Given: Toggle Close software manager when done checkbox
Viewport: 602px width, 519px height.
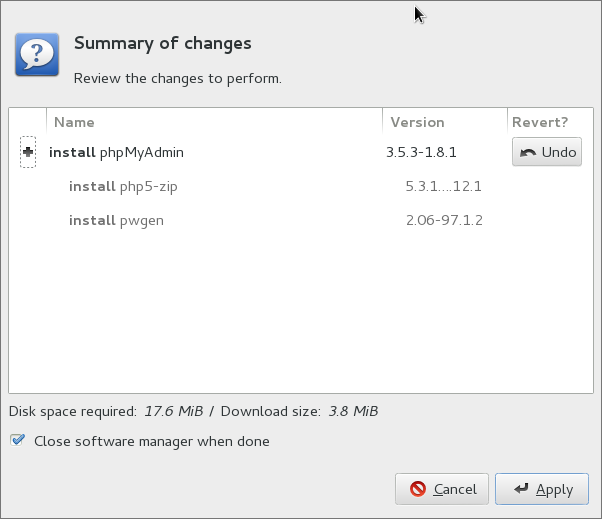Looking at the screenshot, I should (17, 440).
